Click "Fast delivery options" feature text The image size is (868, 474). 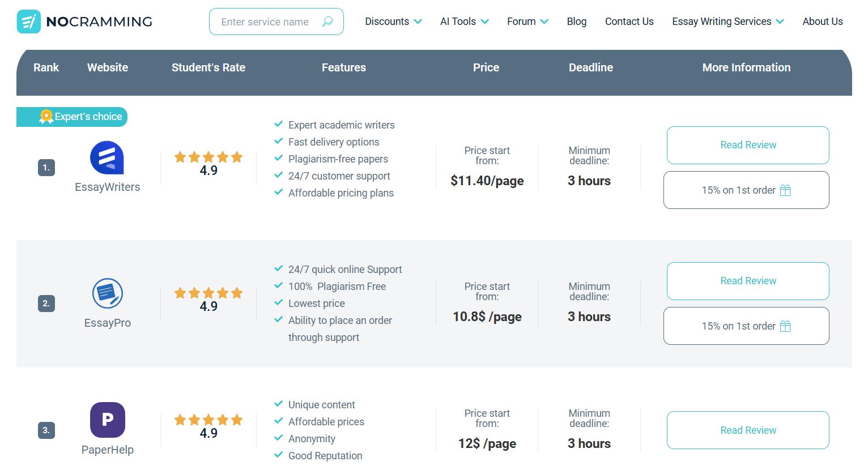334,142
